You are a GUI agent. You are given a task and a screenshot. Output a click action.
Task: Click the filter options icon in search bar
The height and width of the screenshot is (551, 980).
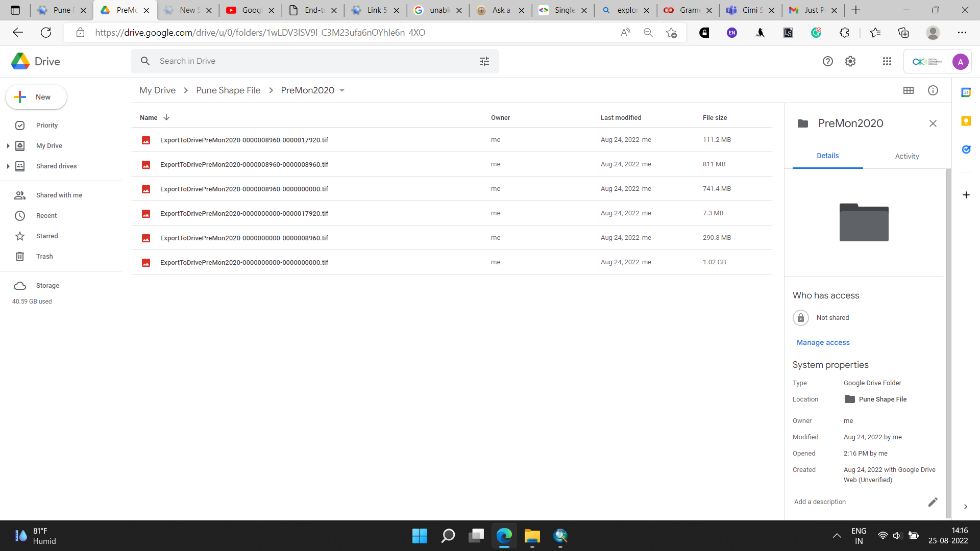[x=483, y=61]
